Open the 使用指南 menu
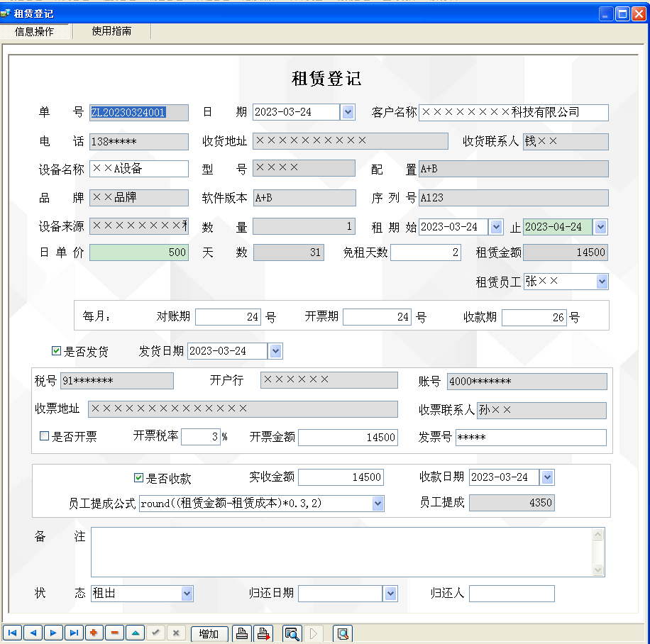This screenshot has width=650, height=644. [111, 31]
